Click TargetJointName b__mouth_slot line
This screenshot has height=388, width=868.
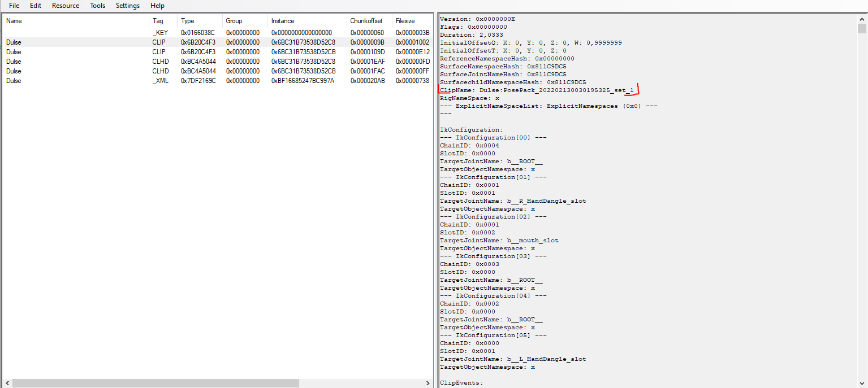[x=499, y=241]
